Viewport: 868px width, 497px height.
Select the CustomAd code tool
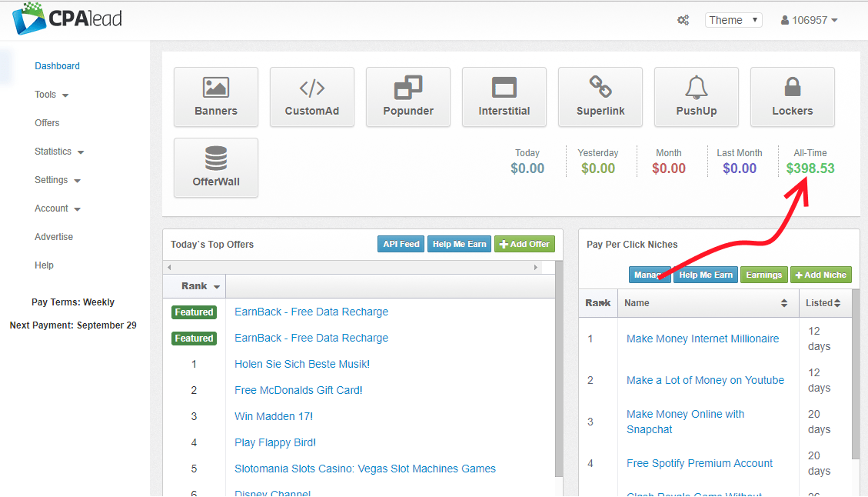coord(312,97)
